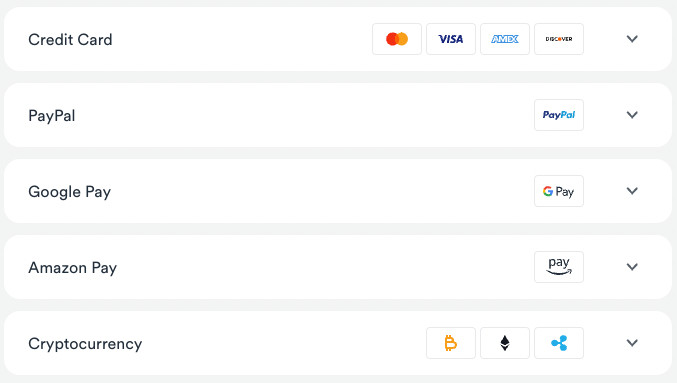Choose the PayPal payment label
Screen dimensions: 677x383
click(x=52, y=116)
